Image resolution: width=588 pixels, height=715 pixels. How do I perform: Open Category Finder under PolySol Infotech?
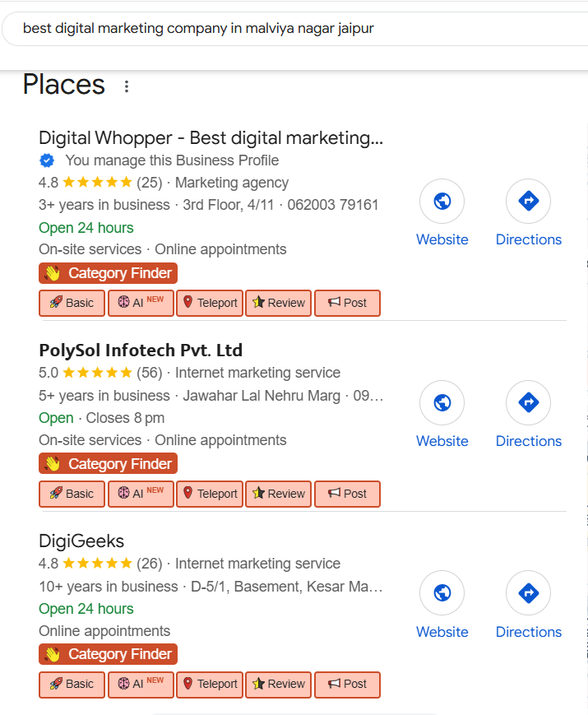pos(108,464)
